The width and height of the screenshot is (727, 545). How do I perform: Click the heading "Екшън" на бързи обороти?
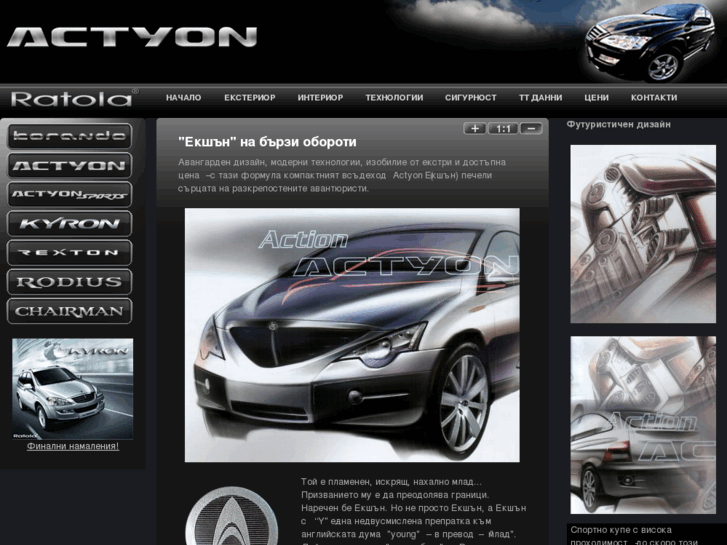tap(267, 142)
